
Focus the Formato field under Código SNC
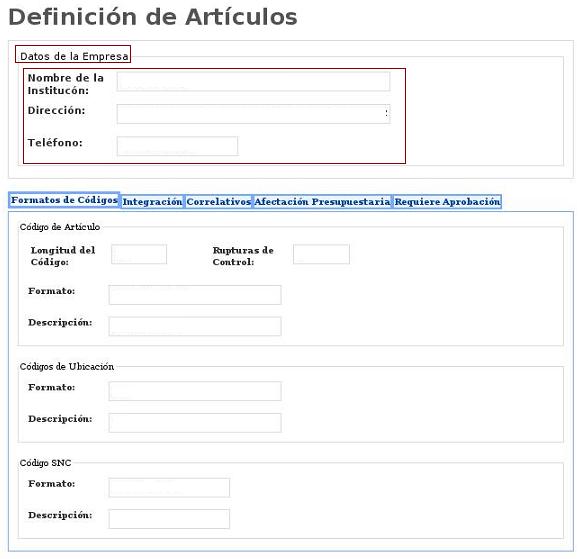pyautogui.click(x=169, y=488)
